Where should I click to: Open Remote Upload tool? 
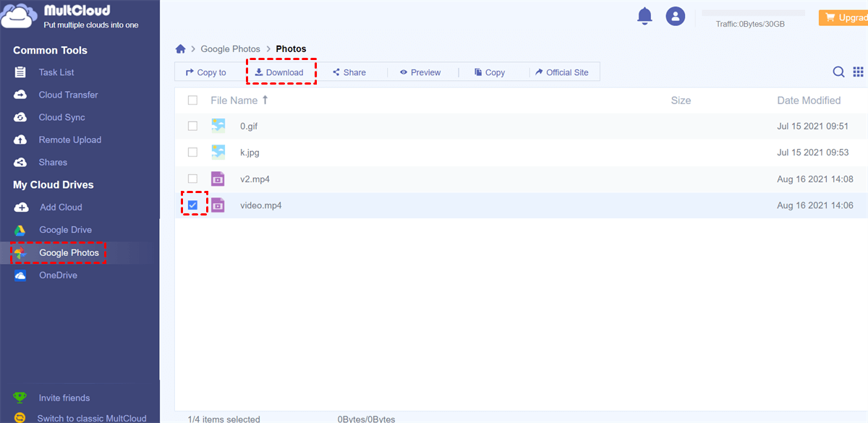[70, 140]
